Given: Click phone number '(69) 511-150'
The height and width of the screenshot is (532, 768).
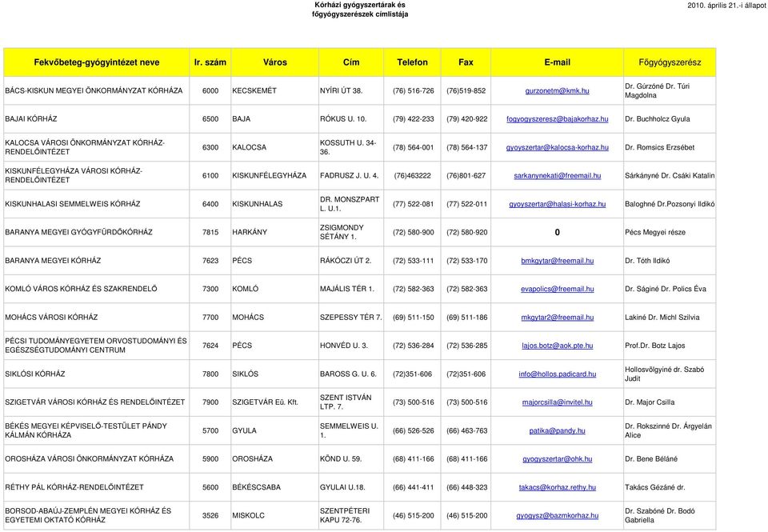Looking at the screenshot, I should pyautogui.click(x=413, y=318).
